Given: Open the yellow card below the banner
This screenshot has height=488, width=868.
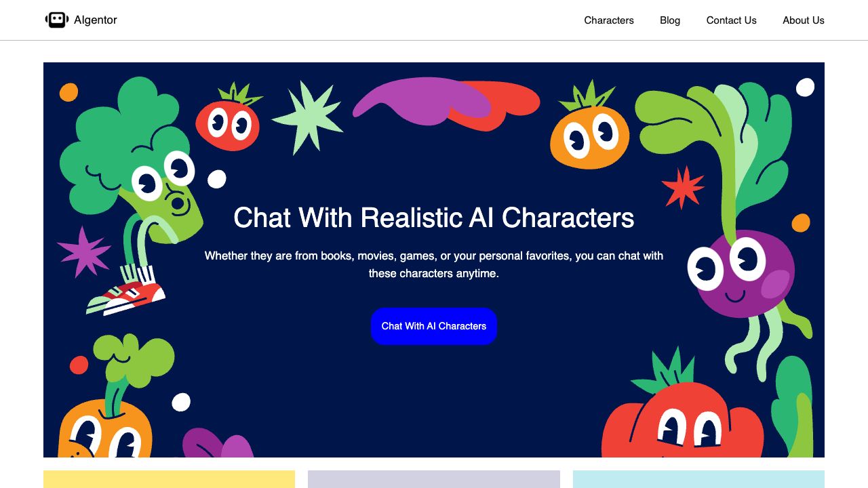Looking at the screenshot, I should [x=169, y=479].
